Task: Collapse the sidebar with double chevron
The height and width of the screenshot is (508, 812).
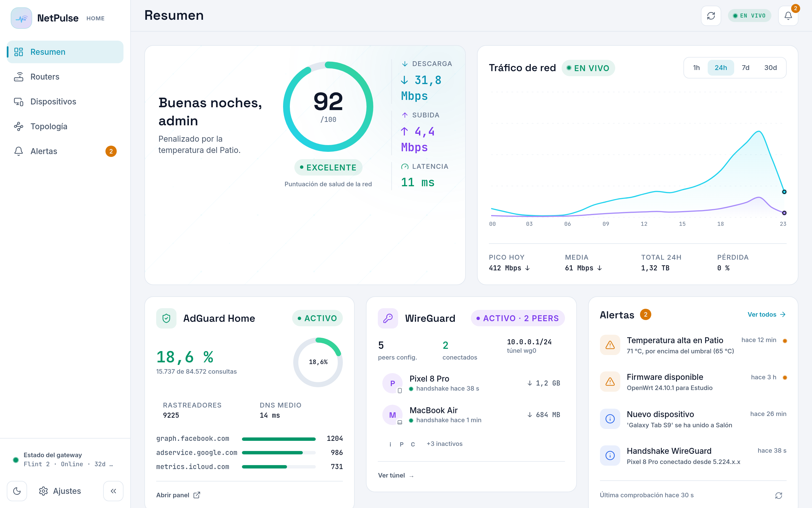Action: 113,491
